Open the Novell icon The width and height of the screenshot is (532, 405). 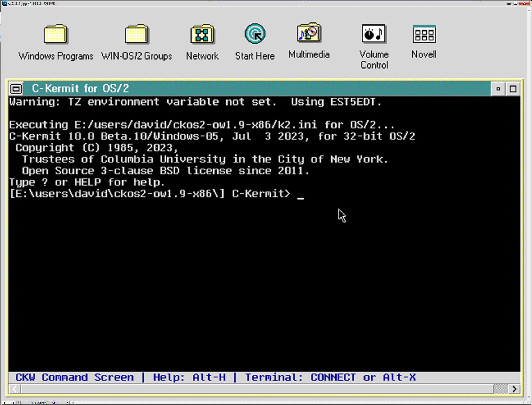pyautogui.click(x=424, y=34)
